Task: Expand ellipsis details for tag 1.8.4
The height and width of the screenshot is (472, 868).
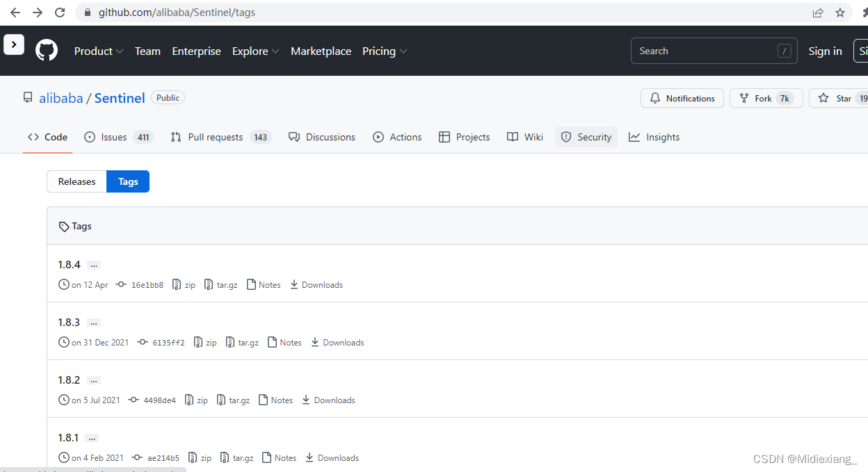Action: [94, 266]
